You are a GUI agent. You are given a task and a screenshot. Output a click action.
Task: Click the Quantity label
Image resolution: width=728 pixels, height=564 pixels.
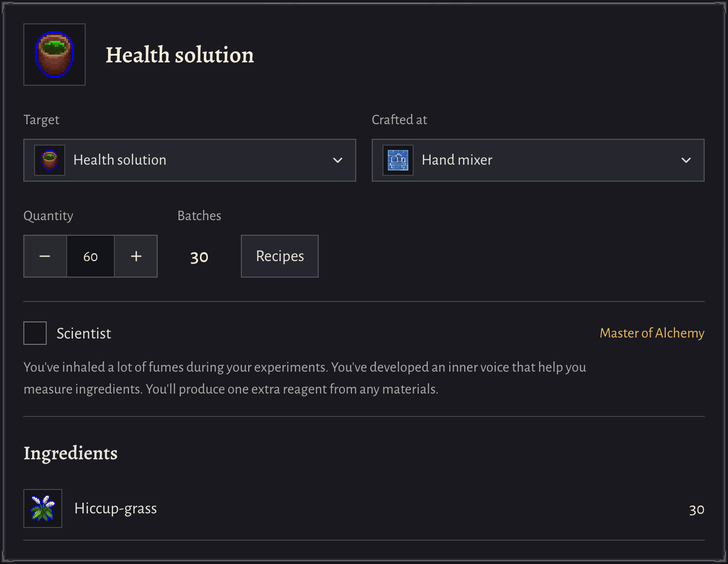click(48, 216)
